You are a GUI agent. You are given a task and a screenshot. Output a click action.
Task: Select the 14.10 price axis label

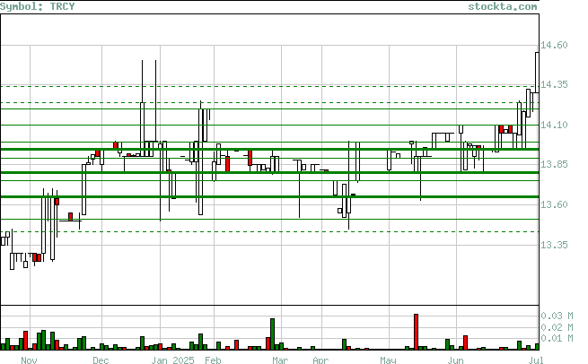[x=554, y=126]
